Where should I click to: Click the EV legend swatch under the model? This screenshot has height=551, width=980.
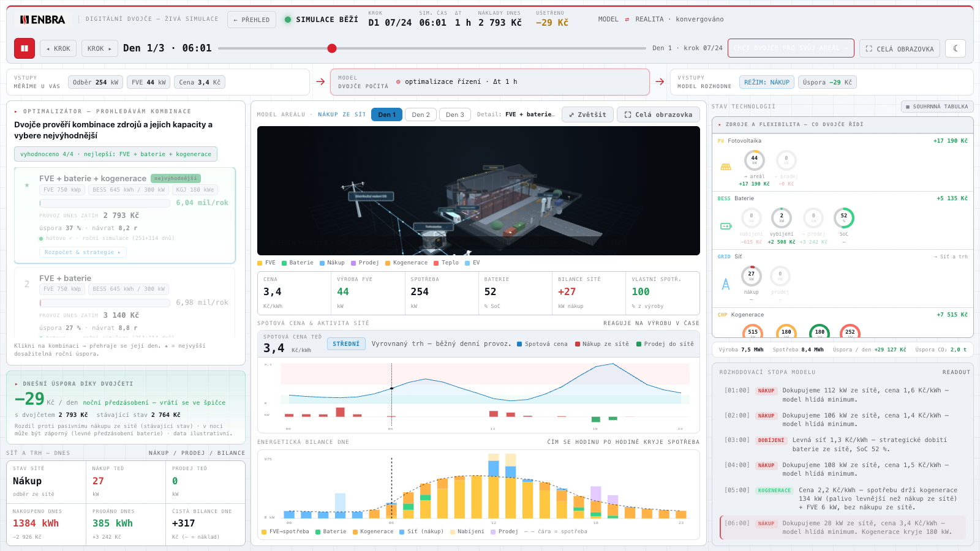click(467, 263)
